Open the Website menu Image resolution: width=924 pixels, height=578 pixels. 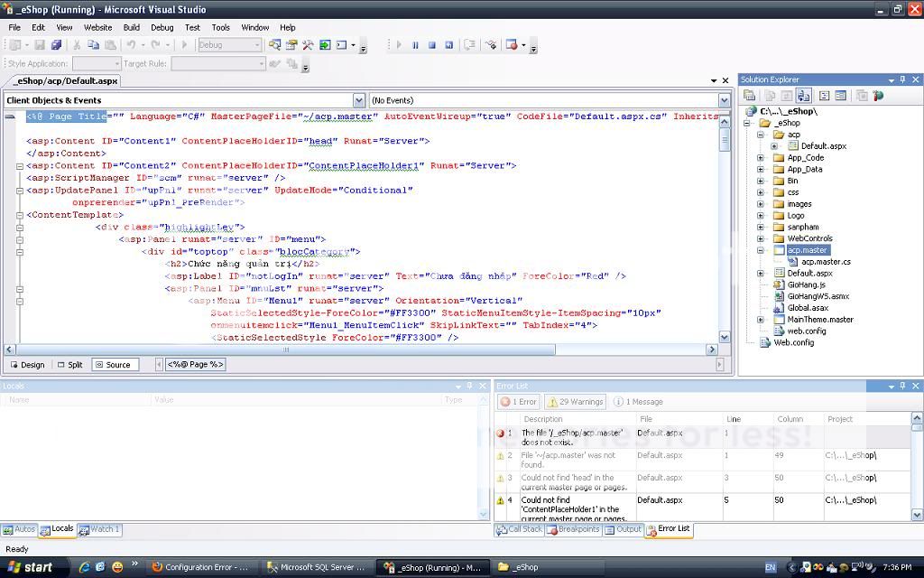click(97, 28)
